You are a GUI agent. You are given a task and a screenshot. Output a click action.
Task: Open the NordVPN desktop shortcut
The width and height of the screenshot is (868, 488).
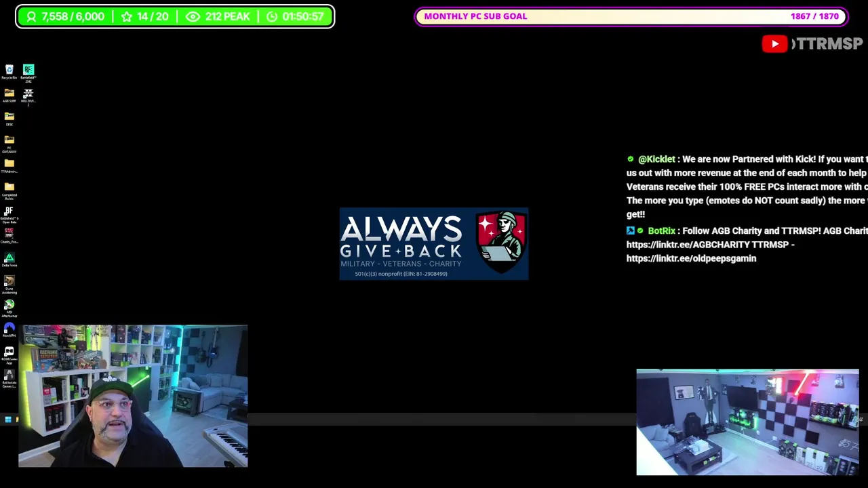[x=9, y=330]
